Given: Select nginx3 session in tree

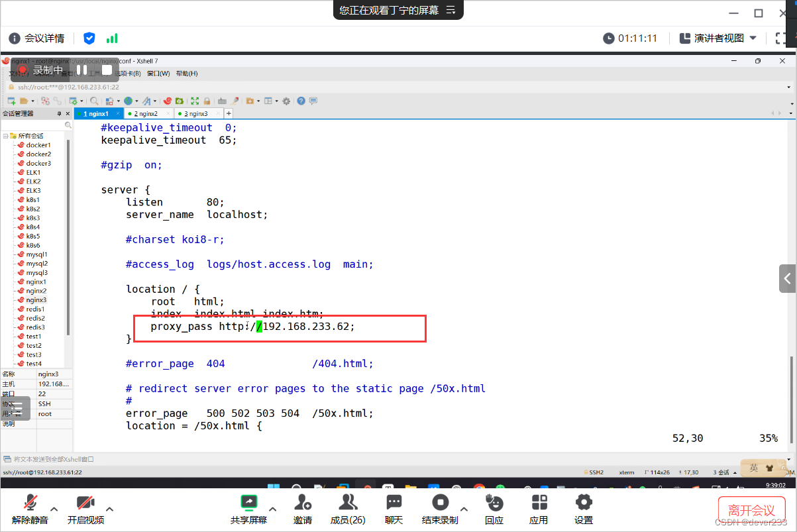Looking at the screenshot, I should click(x=36, y=300).
